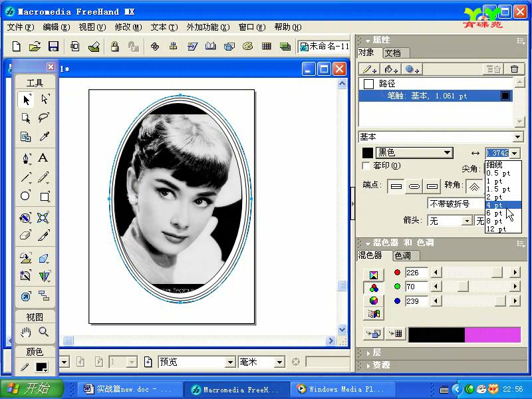Select the Rectangle tool
The image size is (532, 399).
tap(45, 196)
